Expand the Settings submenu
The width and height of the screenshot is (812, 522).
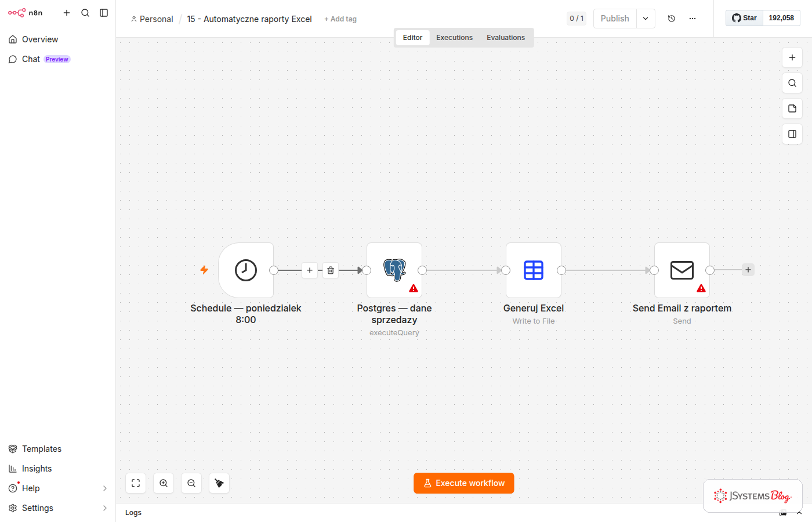point(105,508)
